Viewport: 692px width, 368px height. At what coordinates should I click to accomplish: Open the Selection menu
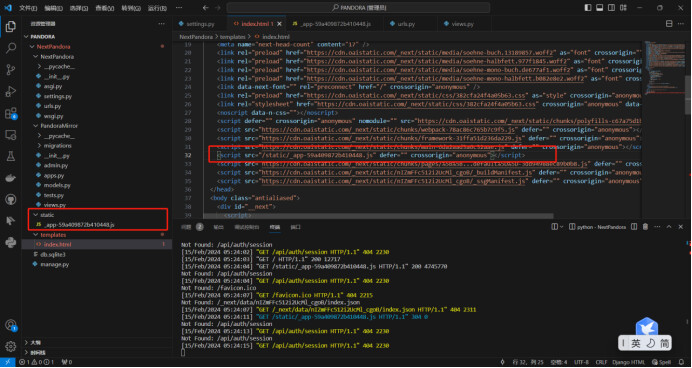[79, 8]
